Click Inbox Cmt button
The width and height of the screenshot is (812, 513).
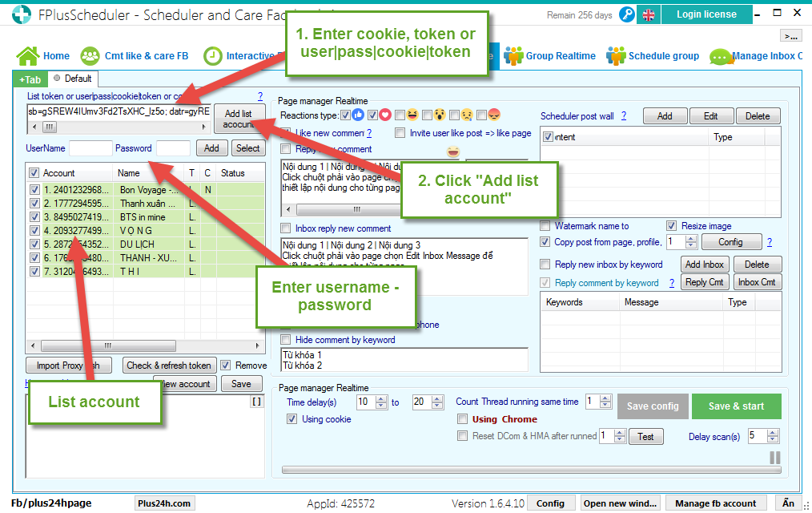tap(757, 282)
